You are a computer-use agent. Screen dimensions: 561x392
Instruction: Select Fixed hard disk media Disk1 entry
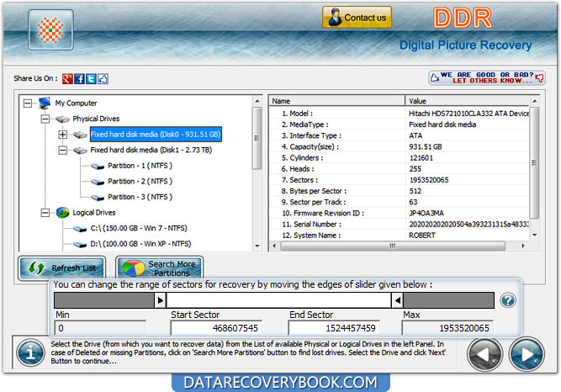[151, 150]
